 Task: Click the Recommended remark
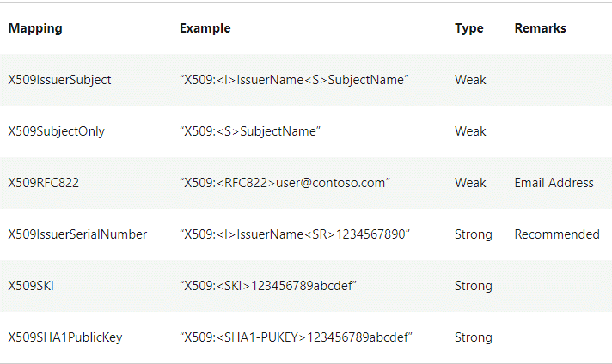[x=557, y=234]
